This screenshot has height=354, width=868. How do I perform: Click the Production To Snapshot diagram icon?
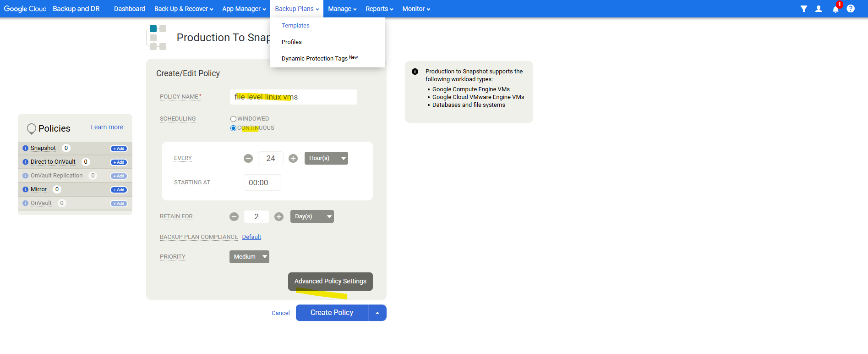tap(157, 37)
